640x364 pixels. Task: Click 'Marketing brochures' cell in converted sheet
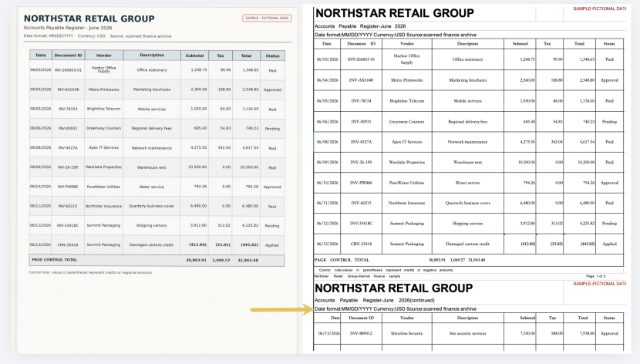coord(468,80)
